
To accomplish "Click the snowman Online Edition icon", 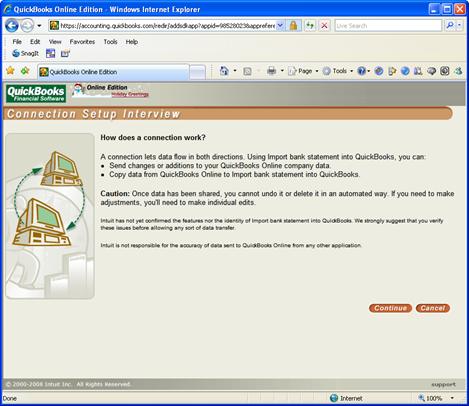I will coord(78,89).
